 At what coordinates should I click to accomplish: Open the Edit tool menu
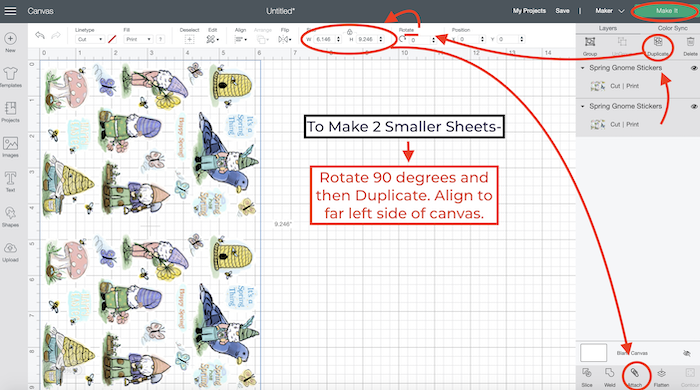tap(212, 39)
